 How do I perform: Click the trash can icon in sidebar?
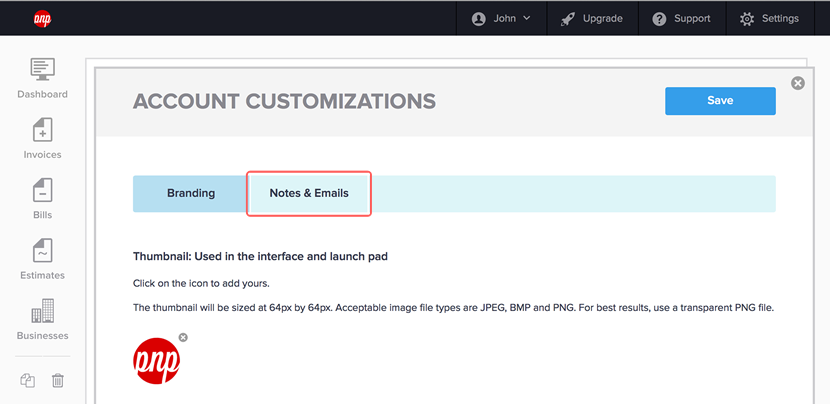coord(58,380)
